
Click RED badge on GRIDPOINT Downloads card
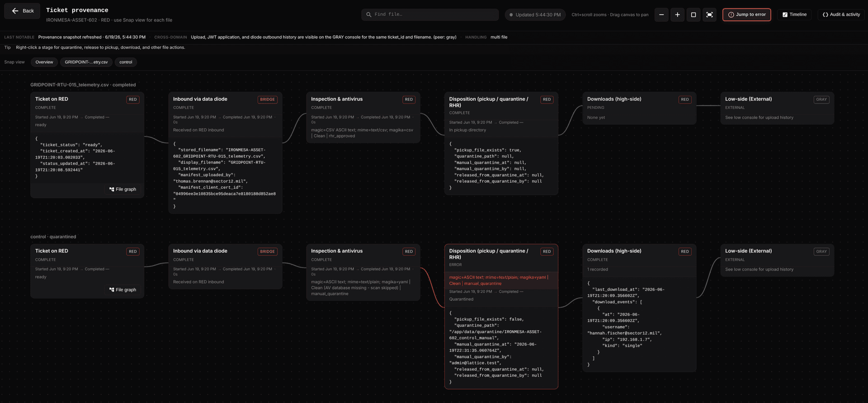[685, 99]
